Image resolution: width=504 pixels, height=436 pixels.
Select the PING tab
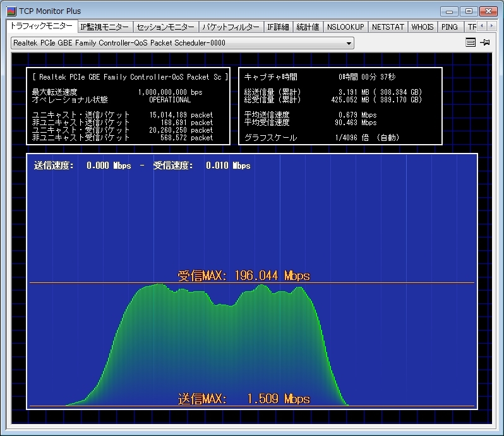(450, 27)
